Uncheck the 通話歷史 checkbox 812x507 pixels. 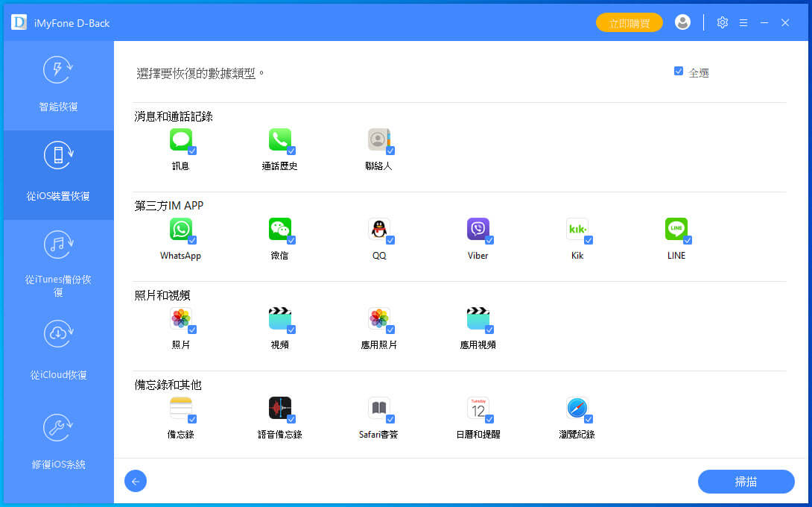[291, 151]
